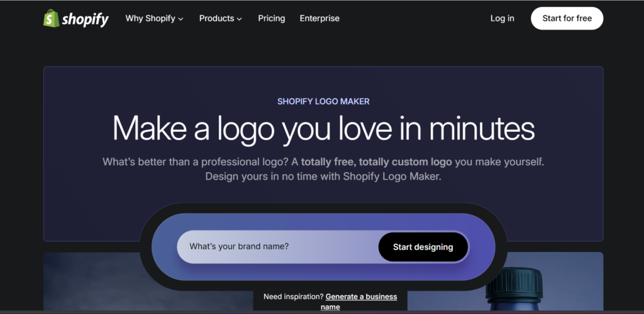
Task: Click the Log in link
Action: coord(502,18)
